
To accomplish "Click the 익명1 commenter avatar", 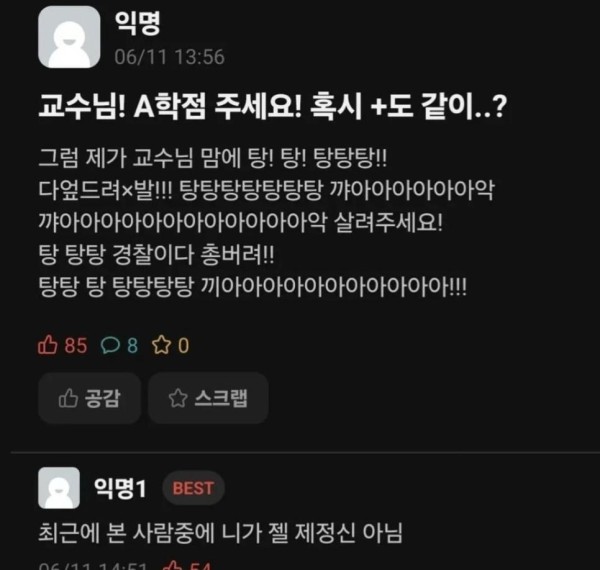I will pyautogui.click(x=59, y=488).
